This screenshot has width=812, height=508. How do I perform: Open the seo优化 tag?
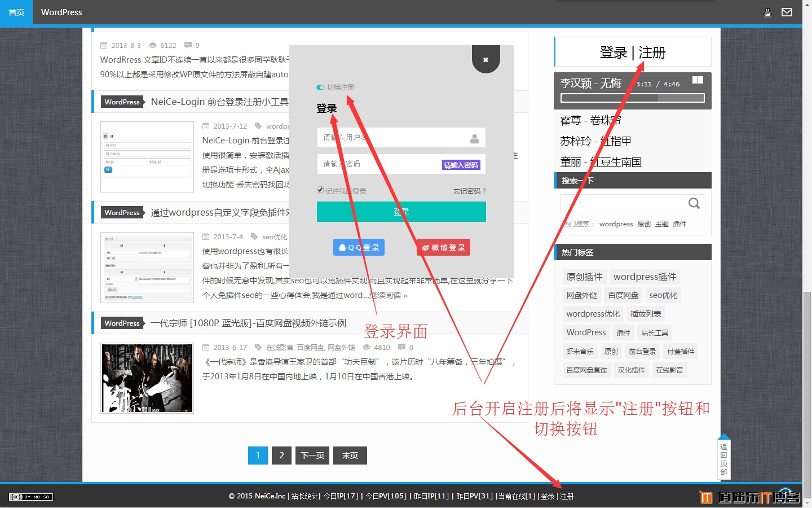pyautogui.click(x=663, y=295)
